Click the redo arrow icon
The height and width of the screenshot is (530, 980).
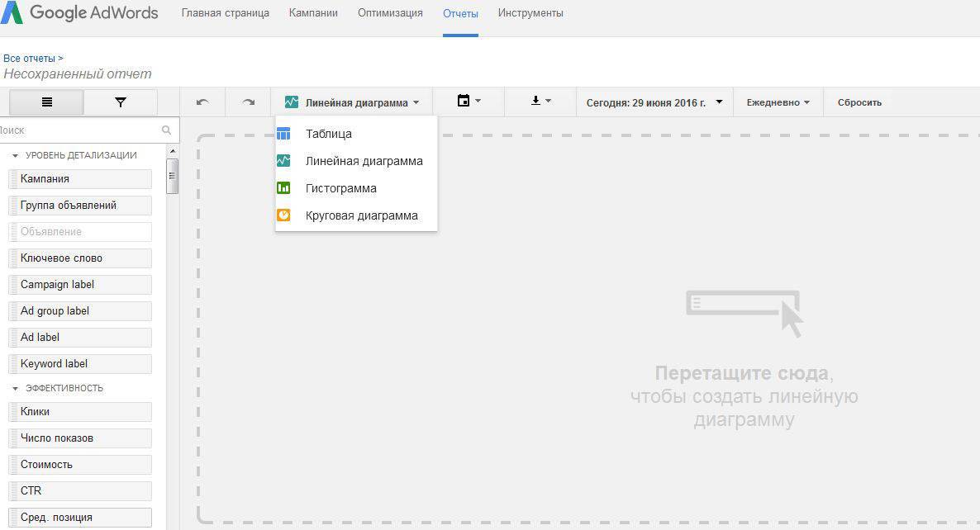248,102
